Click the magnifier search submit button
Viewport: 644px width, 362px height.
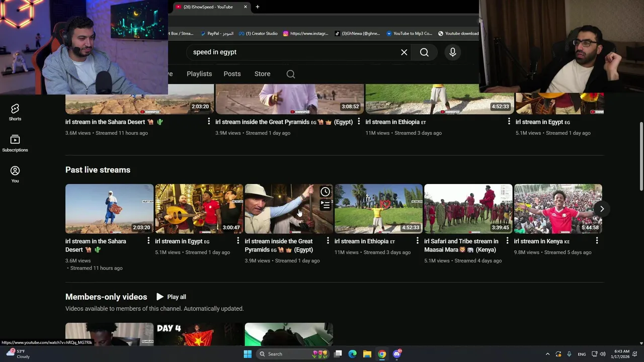(424, 52)
